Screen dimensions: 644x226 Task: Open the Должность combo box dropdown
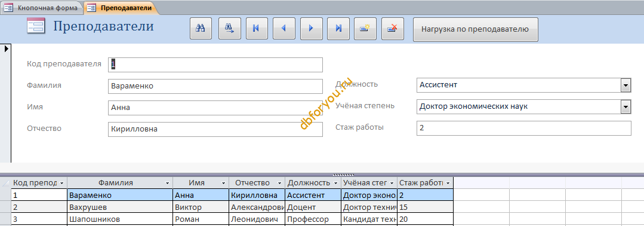[x=625, y=85]
